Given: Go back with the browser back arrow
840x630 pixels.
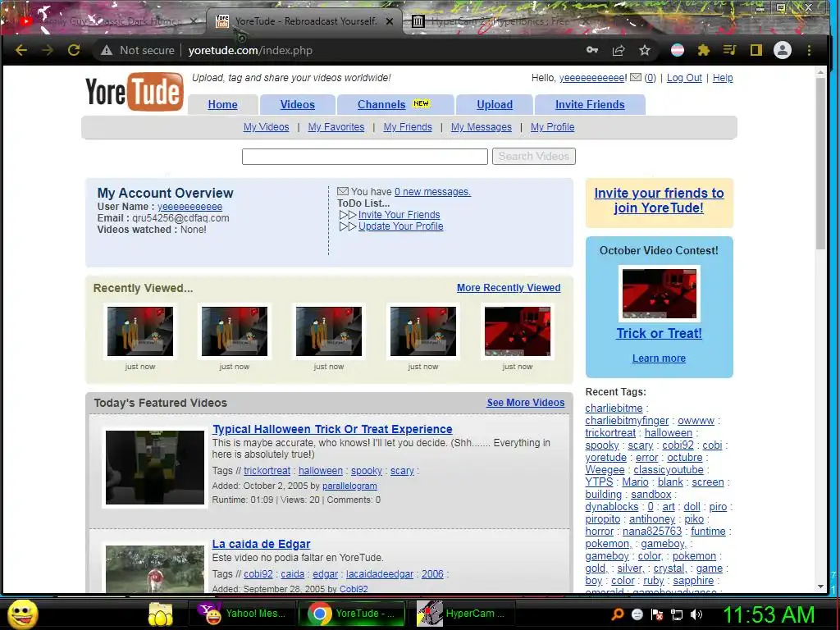Looking at the screenshot, I should coord(21,50).
